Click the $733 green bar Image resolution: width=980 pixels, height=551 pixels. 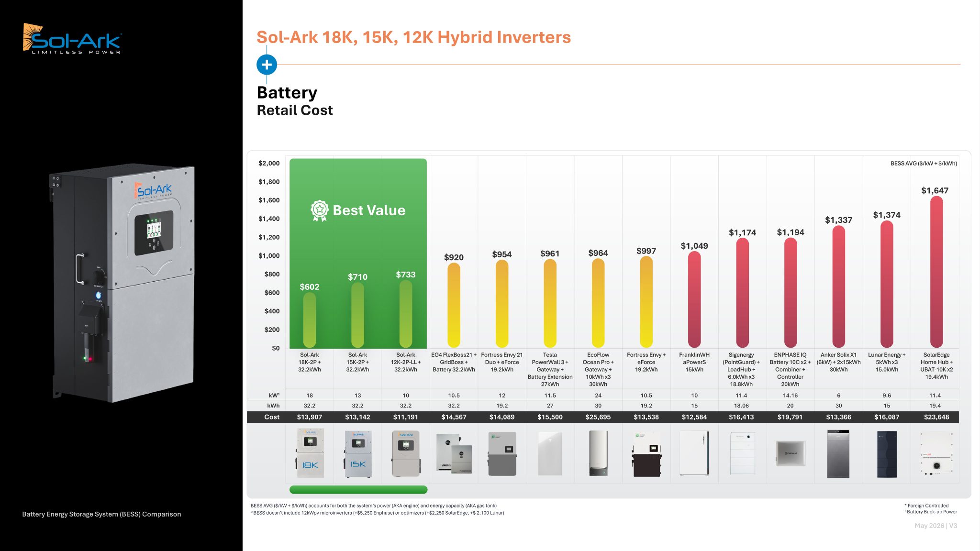406,313
